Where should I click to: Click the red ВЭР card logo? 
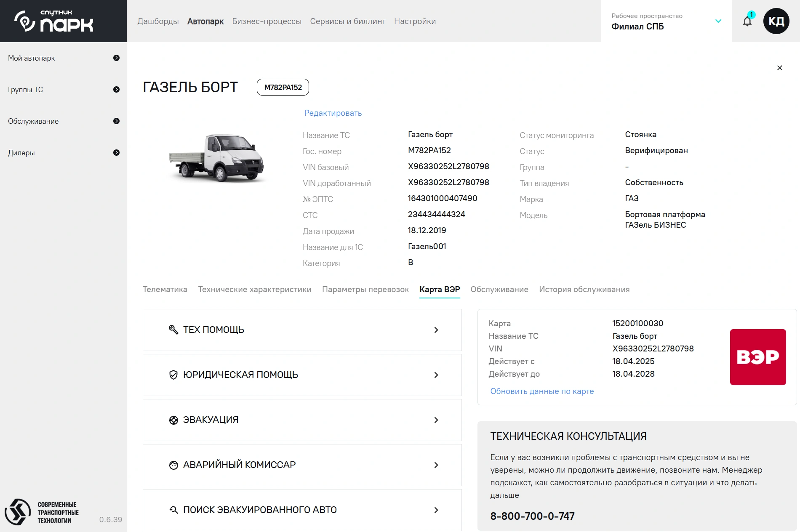point(757,357)
